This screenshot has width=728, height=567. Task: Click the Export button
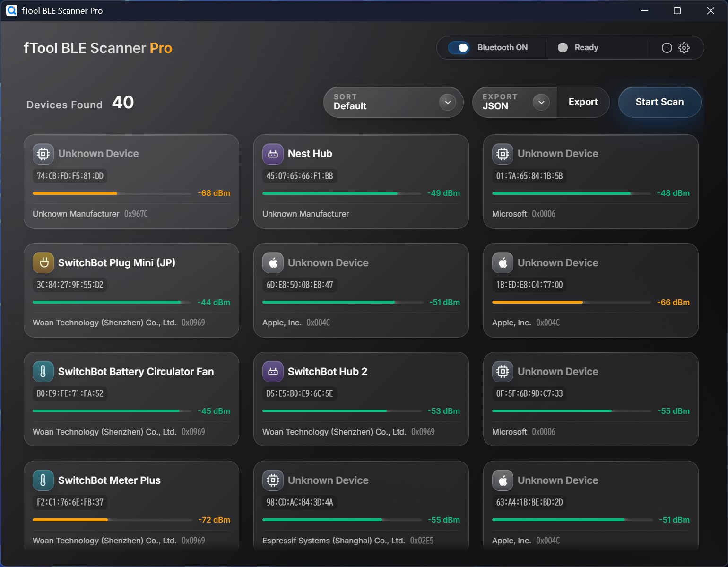583,102
